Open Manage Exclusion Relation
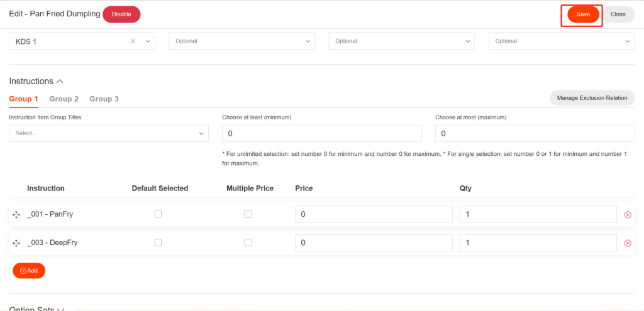Screen dimensions: 644x311 [592, 98]
